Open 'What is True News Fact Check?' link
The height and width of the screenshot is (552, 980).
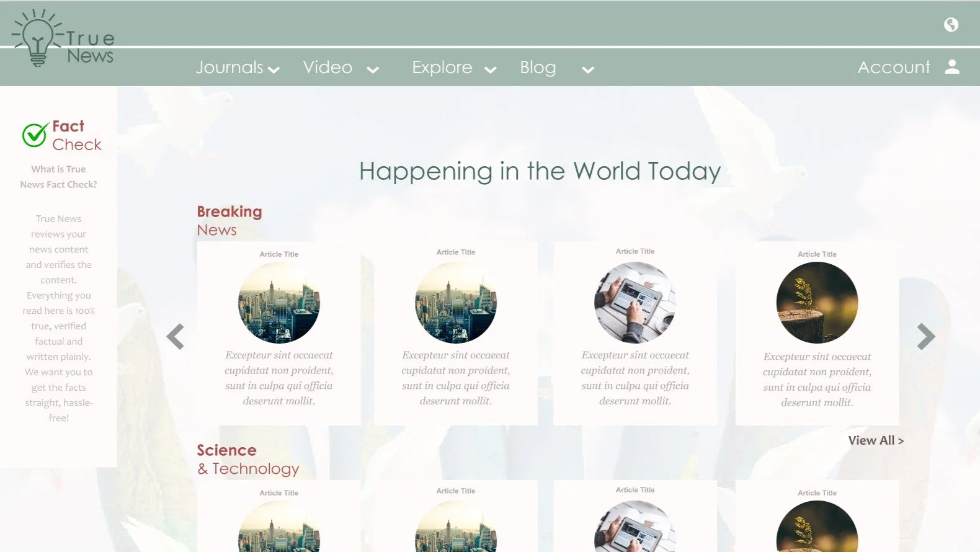coord(58,177)
